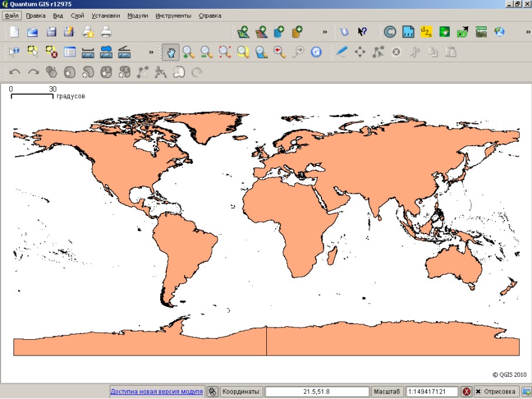532x399 pixels.
Task: Toggle editing with the pencil icon
Action: tap(342, 52)
